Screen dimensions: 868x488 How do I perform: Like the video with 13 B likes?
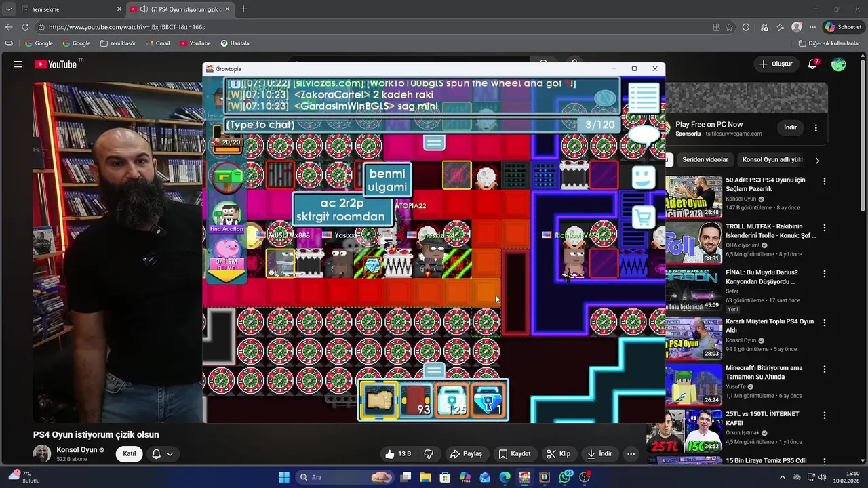[397, 454]
